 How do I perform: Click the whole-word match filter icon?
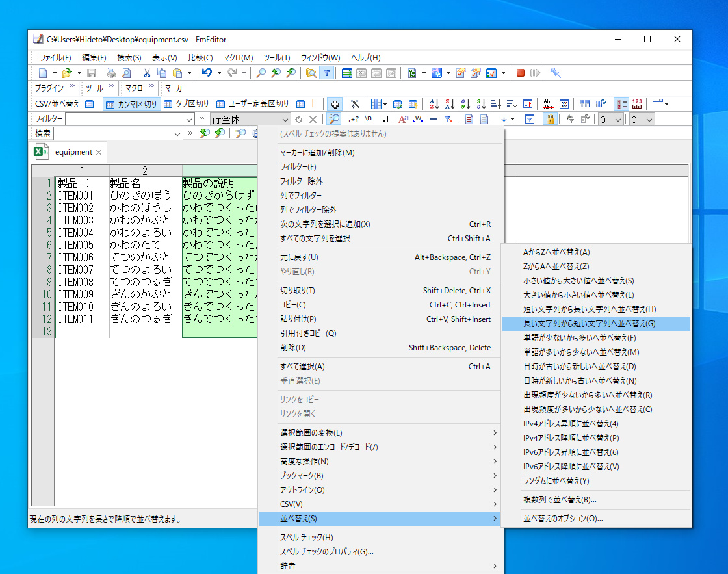[417, 119]
